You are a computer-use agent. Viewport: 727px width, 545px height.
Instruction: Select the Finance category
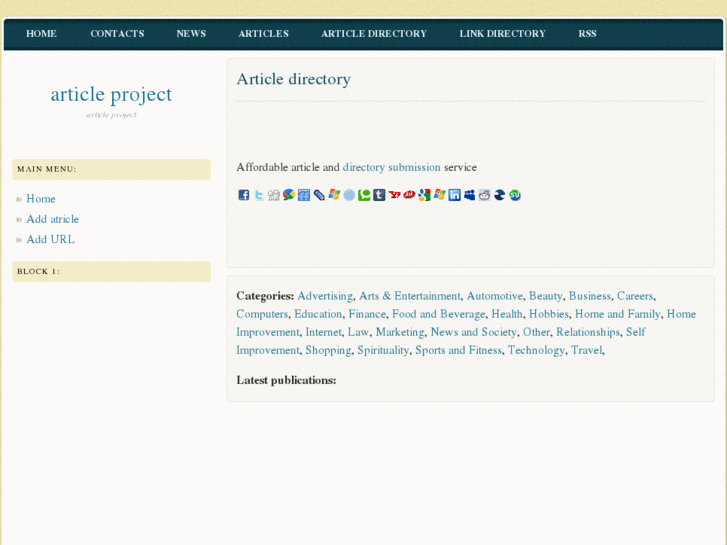(367, 314)
